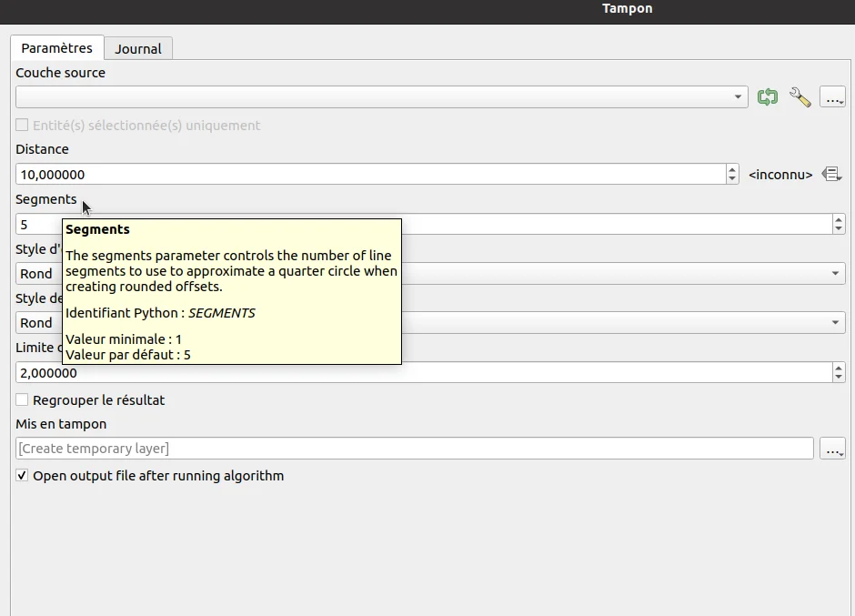Click the Distance input field showing 10,000000

[x=364, y=175]
